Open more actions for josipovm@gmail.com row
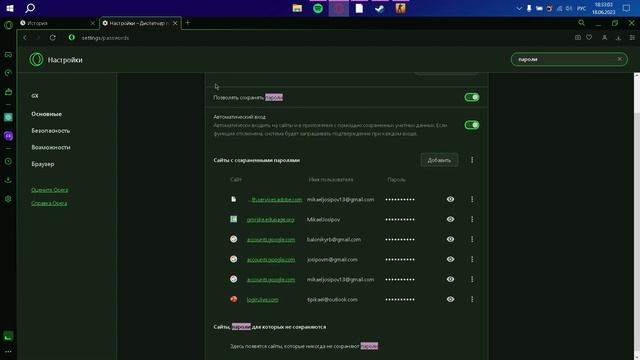640x360 pixels. (x=472, y=259)
